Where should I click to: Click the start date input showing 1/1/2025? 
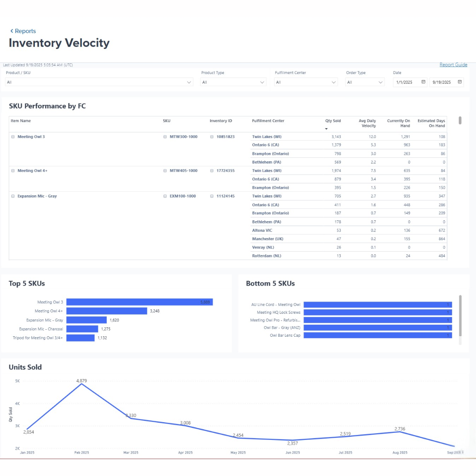pyautogui.click(x=405, y=82)
